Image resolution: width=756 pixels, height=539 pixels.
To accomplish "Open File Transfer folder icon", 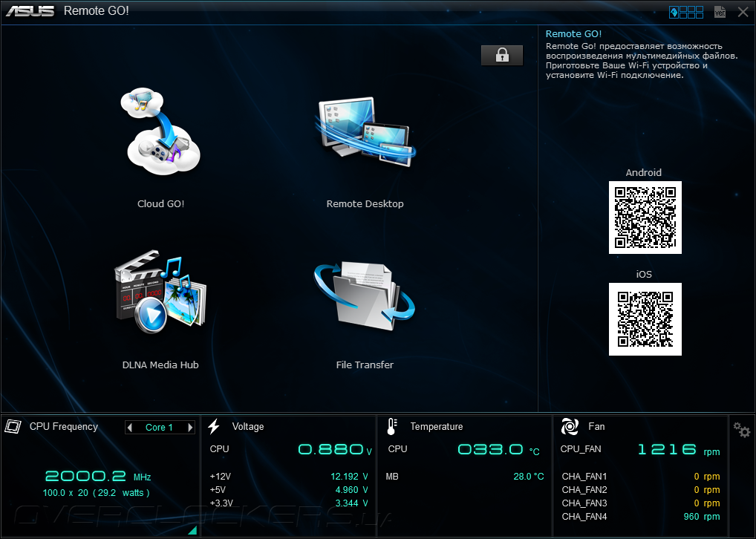I will 365,296.
